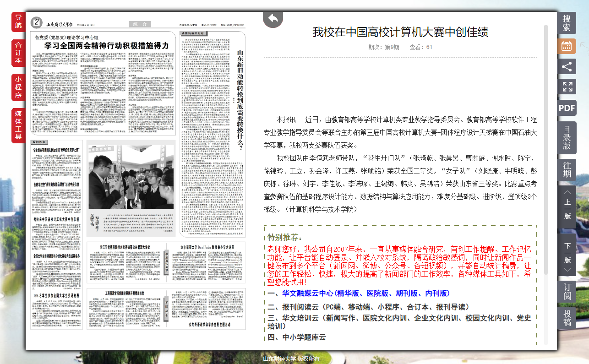Open the 媒体工具 media tools tab
Viewport: 589px width, 364px height.
tap(18, 125)
